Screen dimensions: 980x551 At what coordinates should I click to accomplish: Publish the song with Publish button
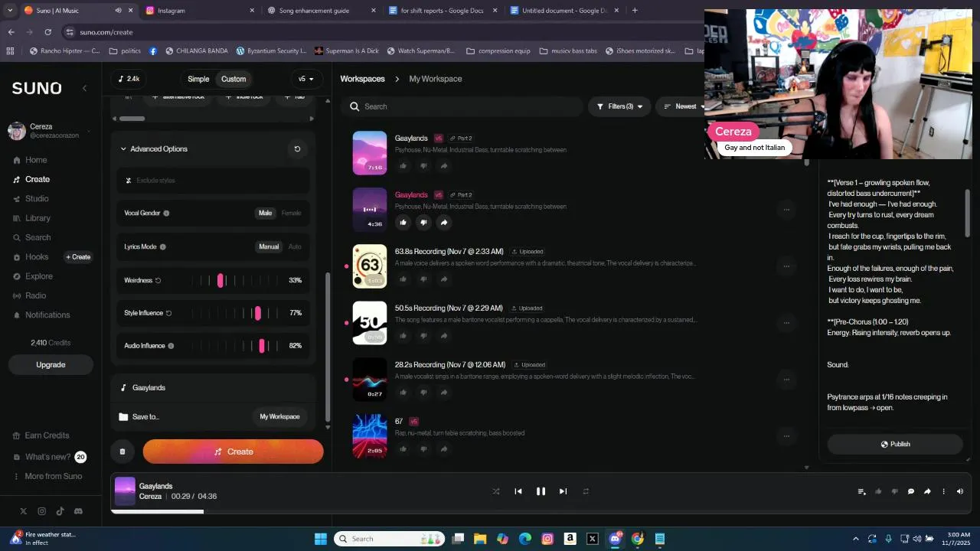pyautogui.click(x=894, y=445)
